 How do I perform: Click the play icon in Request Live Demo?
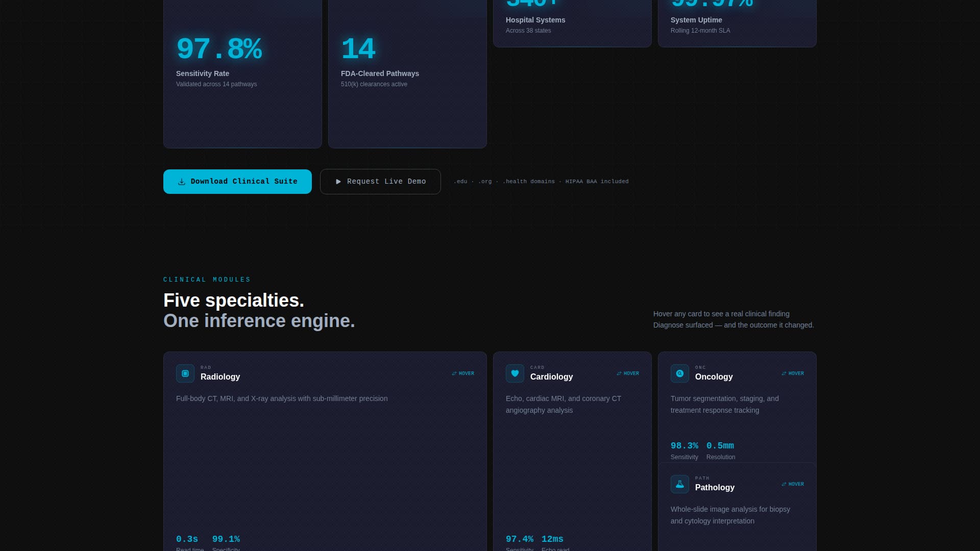point(338,182)
